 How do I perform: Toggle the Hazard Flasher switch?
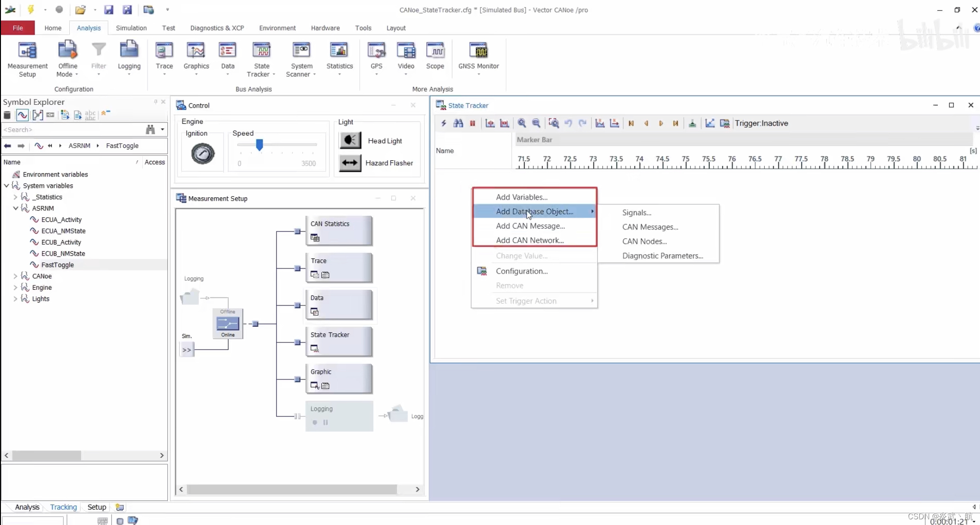pos(350,163)
